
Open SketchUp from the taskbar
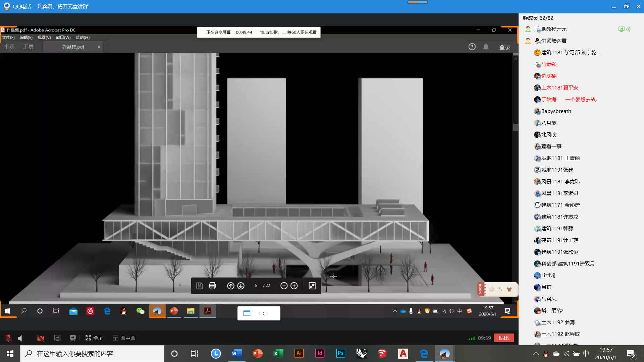[x=382, y=353]
